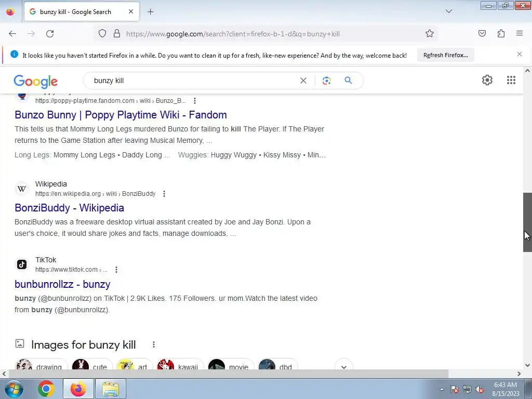Open Firefox application menu
The image size is (532, 399).
520,34
